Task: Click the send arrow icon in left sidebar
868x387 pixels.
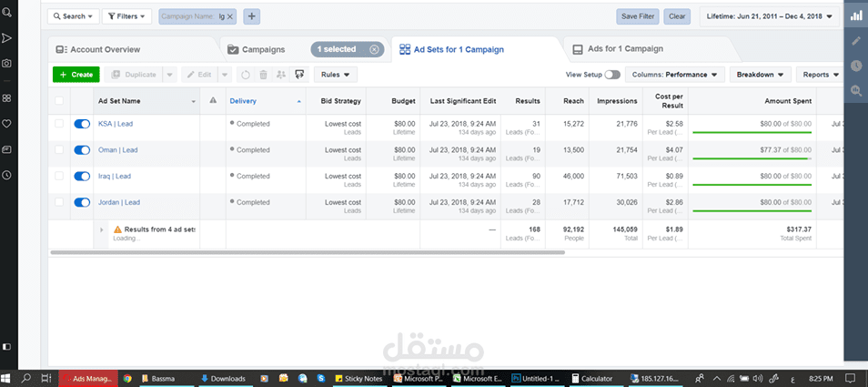Action: (x=6, y=38)
